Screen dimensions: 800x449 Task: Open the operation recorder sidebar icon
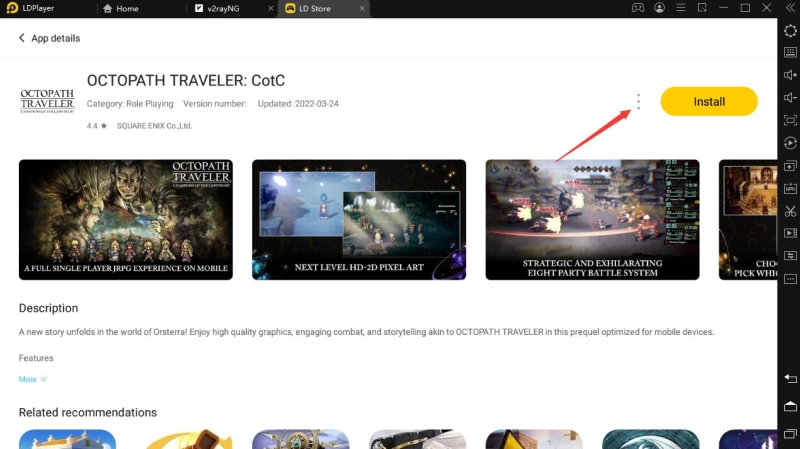[790, 143]
